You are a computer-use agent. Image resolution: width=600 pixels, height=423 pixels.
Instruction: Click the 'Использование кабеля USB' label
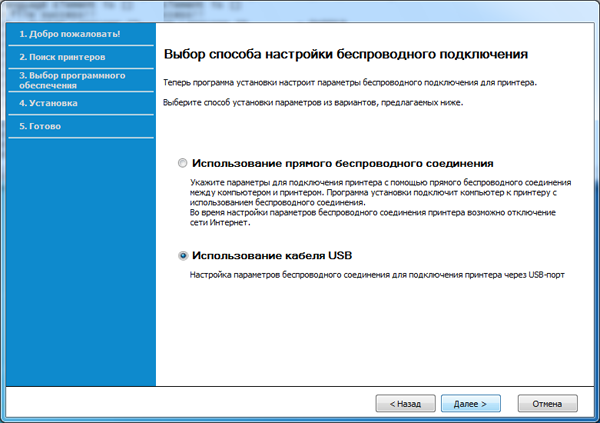(271, 255)
